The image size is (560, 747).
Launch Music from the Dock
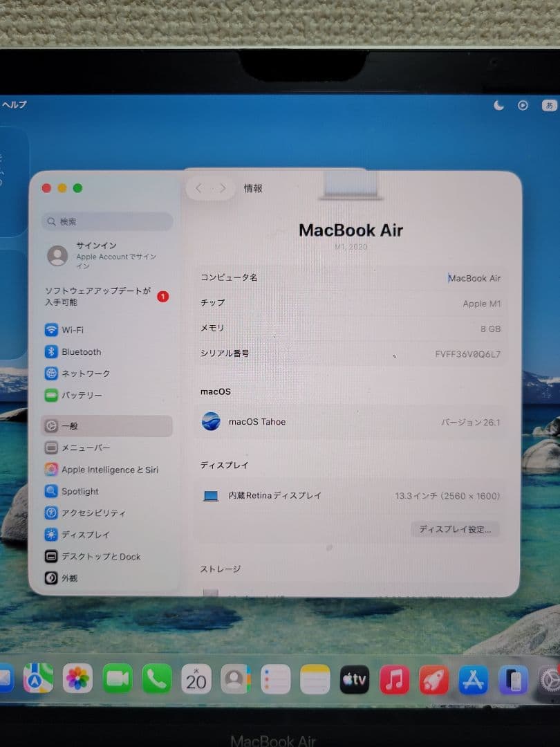click(395, 680)
